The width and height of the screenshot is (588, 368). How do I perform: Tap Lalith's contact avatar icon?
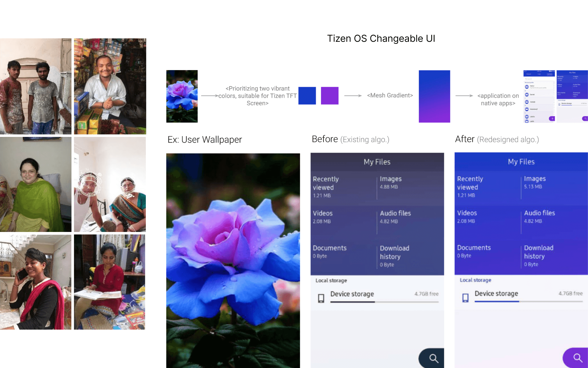[x=527, y=121]
